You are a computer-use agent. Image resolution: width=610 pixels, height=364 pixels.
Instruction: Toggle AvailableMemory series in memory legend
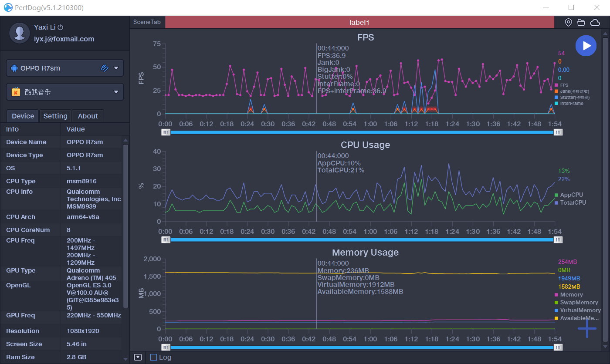[577, 318]
